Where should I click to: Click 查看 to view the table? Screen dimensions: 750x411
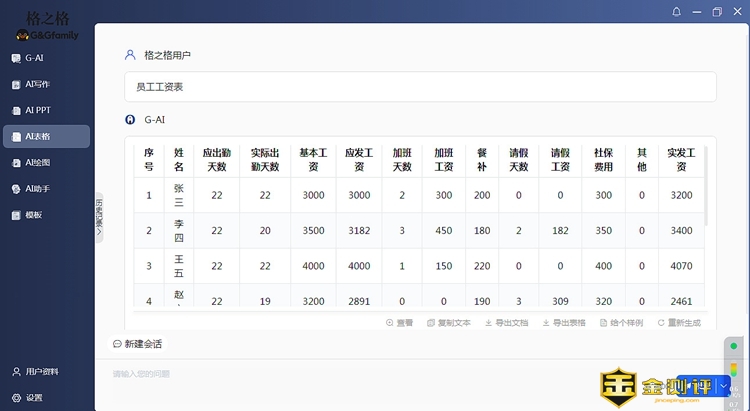(400, 323)
